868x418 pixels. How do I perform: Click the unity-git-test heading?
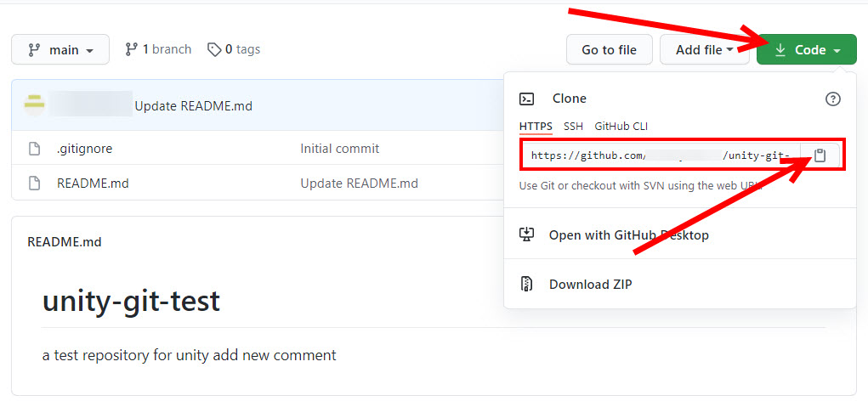tap(131, 302)
